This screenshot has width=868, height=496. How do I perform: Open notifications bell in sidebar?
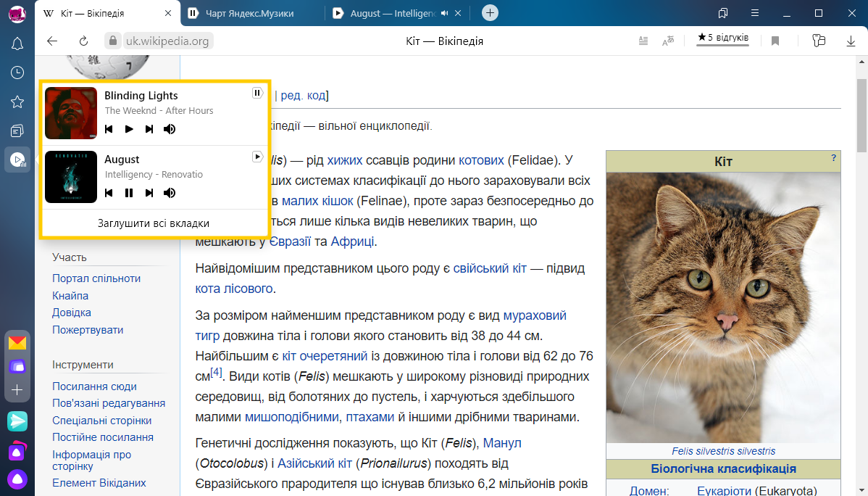[x=17, y=44]
